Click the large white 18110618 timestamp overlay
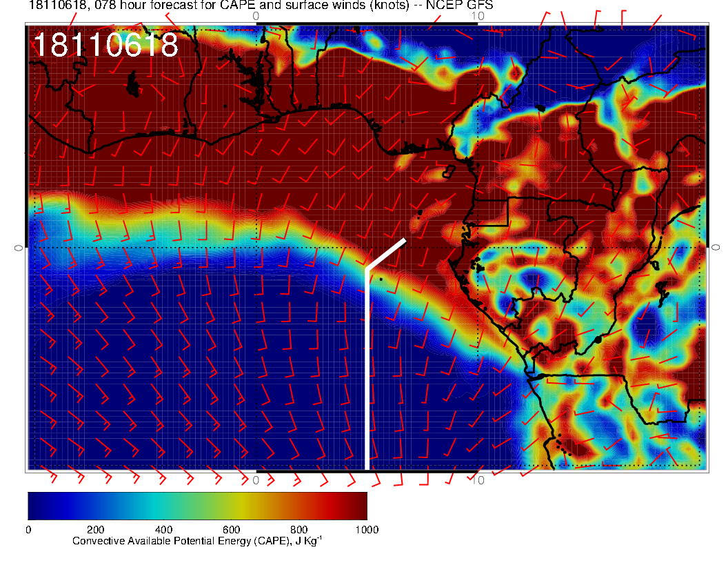The height and width of the screenshot is (563, 728). (x=106, y=45)
